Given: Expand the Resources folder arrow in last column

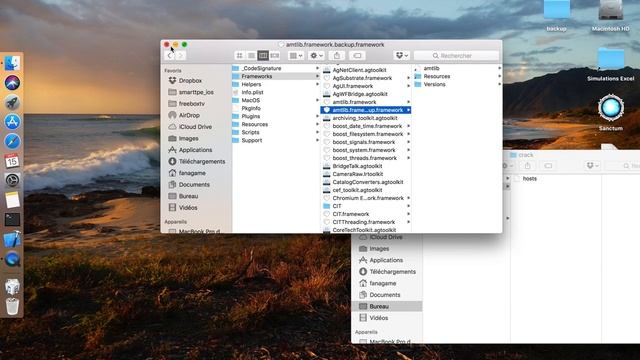Looking at the screenshot, I should pos(499,76).
